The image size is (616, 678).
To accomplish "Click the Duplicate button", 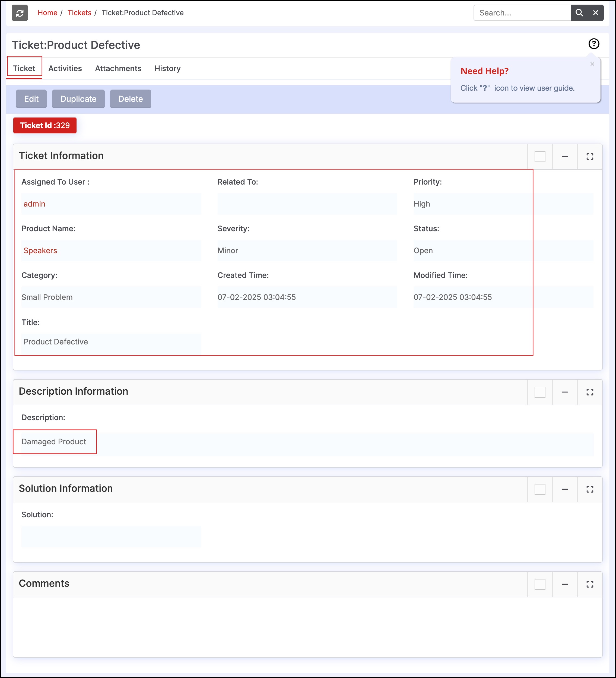I will pyautogui.click(x=78, y=99).
